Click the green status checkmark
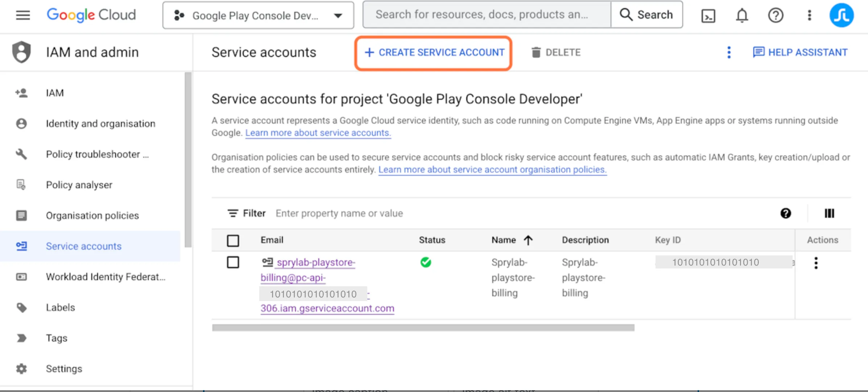868x392 pixels. (426, 262)
